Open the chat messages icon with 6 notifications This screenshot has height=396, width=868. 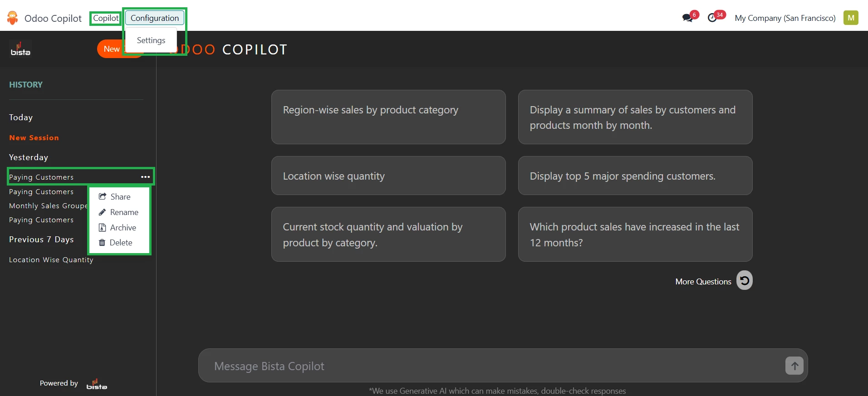click(x=688, y=18)
